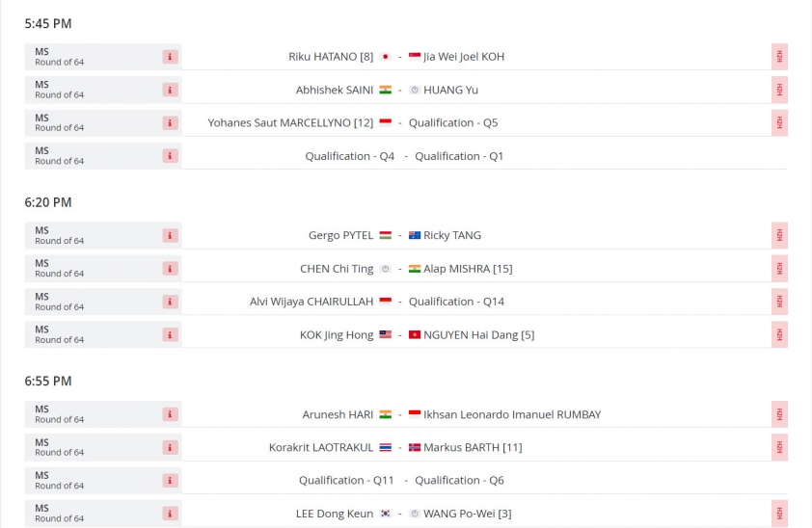The image size is (812, 528).
Task: Open info icon for LEE Dong Keun match
Action: point(170,515)
